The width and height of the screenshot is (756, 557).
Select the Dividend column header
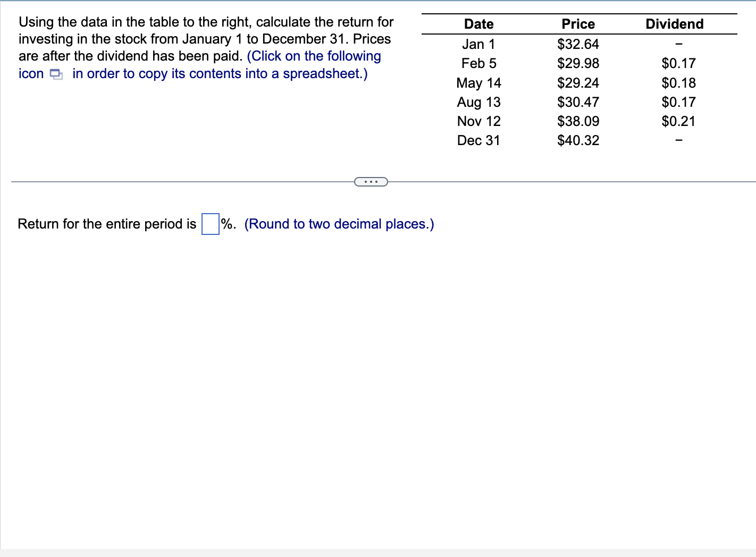(675, 24)
